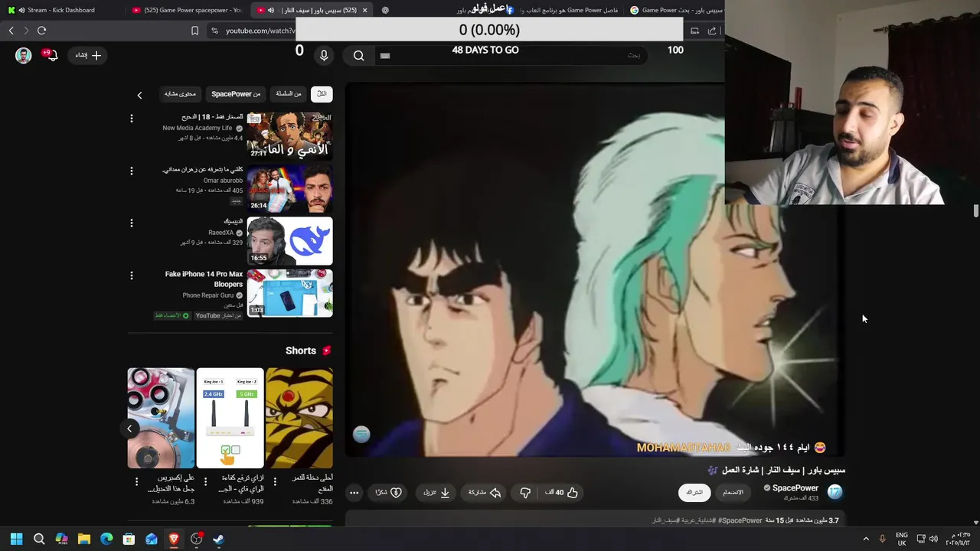Open the YouTube account avatar menu
The height and width of the screenshot is (551, 980).
(24, 55)
